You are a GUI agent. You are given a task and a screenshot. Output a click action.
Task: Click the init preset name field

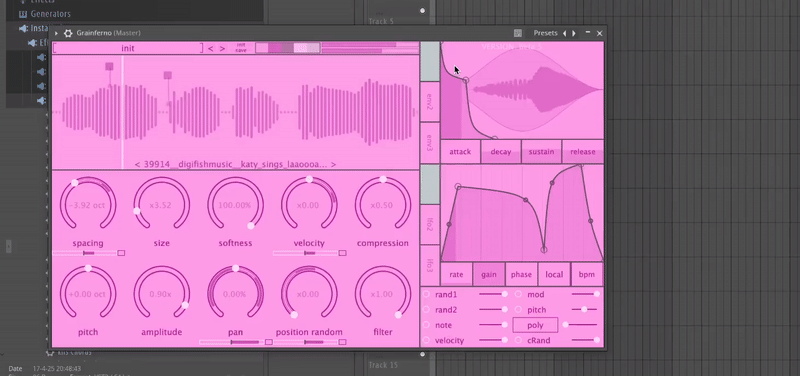[128, 48]
